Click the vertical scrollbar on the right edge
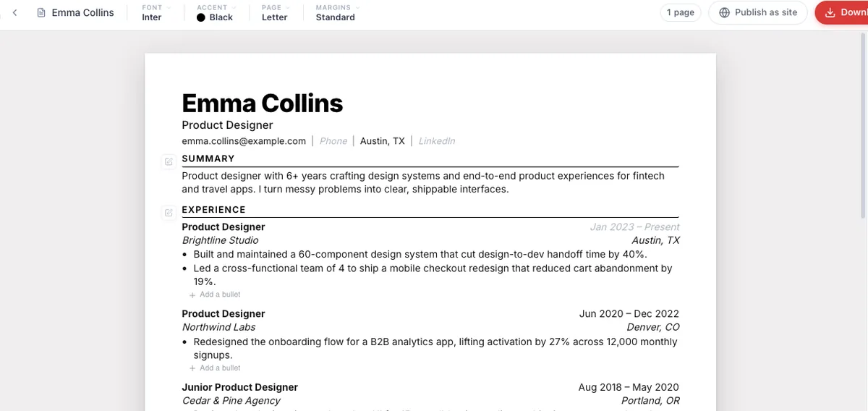The image size is (868, 411). [x=863, y=127]
